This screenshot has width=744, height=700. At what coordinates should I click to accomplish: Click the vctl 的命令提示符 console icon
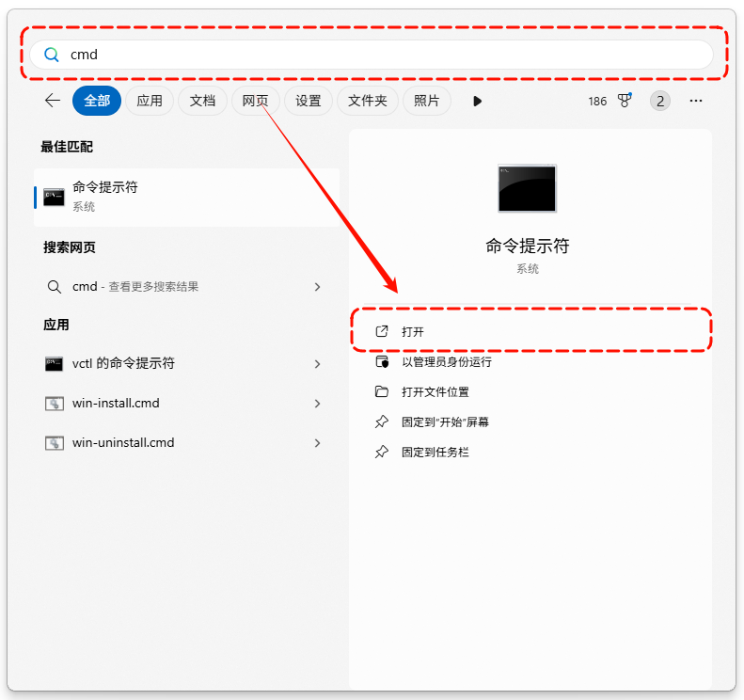tap(55, 364)
